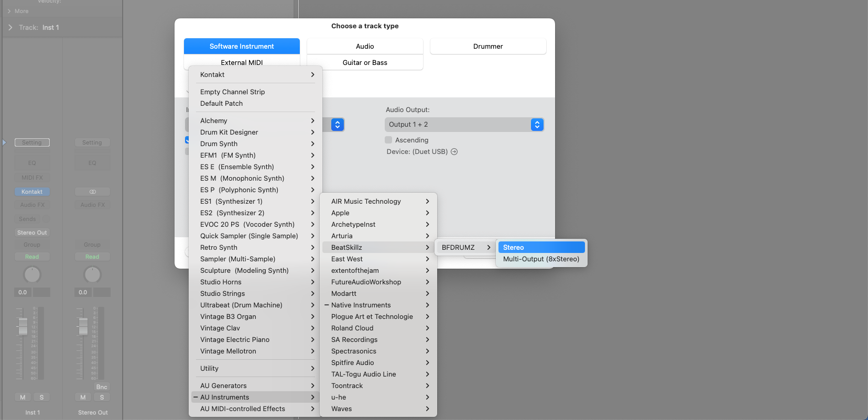Open Kontakt instrument slot
Image resolution: width=868 pixels, height=420 pixels.
pyautogui.click(x=32, y=192)
